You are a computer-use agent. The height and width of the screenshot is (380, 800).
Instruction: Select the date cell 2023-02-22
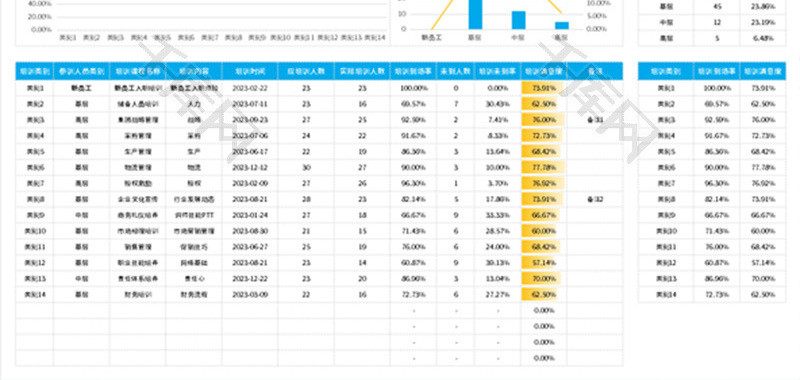(249, 88)
